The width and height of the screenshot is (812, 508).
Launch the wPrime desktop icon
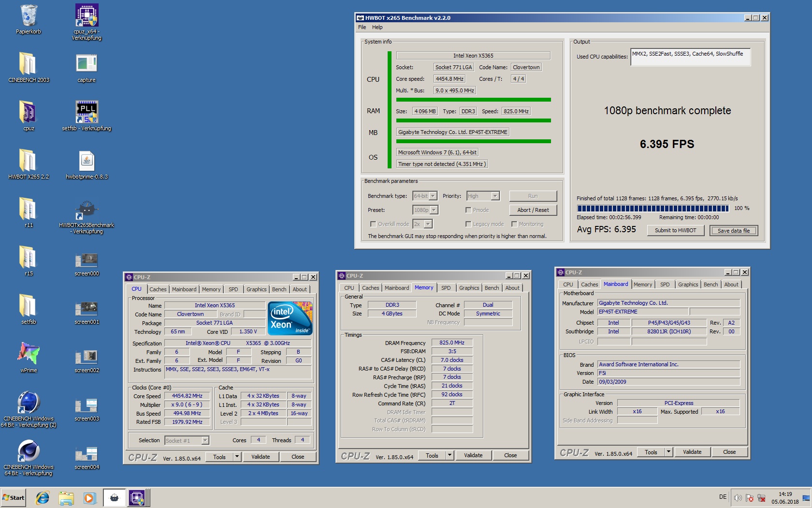29,358
